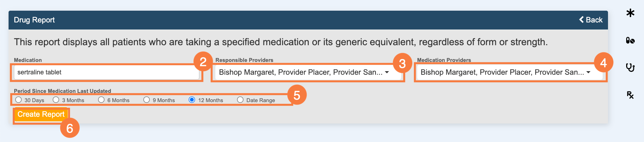This screenshot has width=644, height=142.
Task: Select the 3 Months period option
Action: (56, 100)
